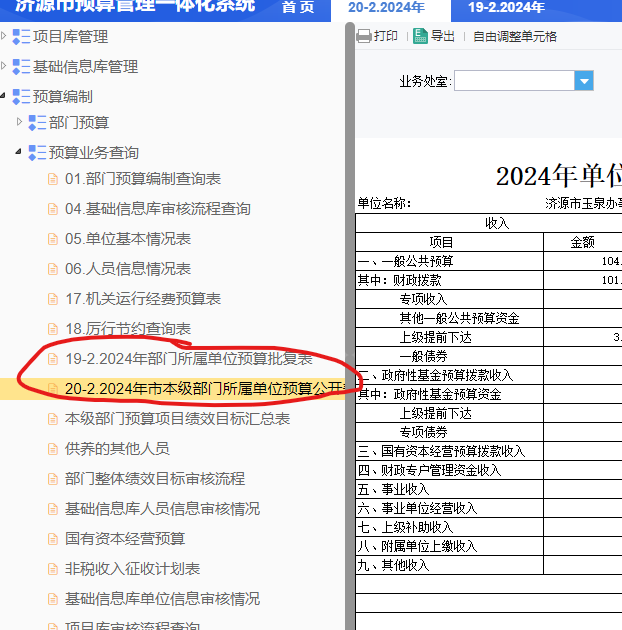This screenshot has height=630, width=622.
Task: Click document icon beside 部门整体绩效目标审核流程
Action: pyautogui.click(x=53, y=479)
